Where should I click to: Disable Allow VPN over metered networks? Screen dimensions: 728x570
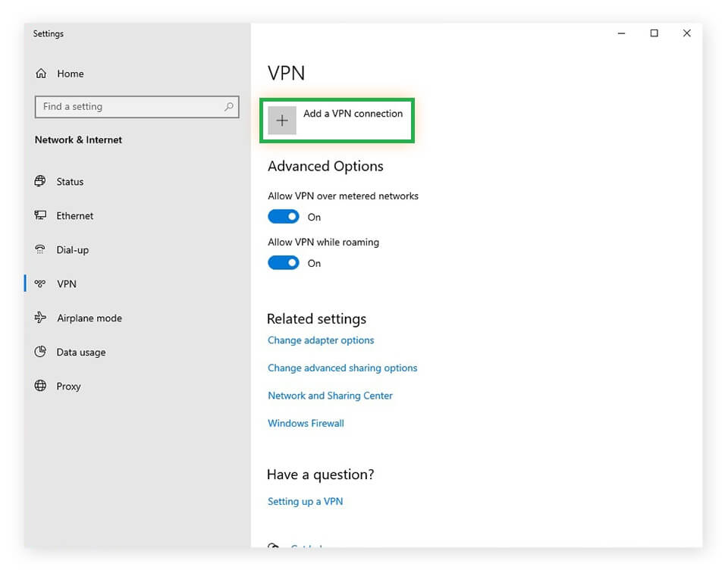point(283,216)
